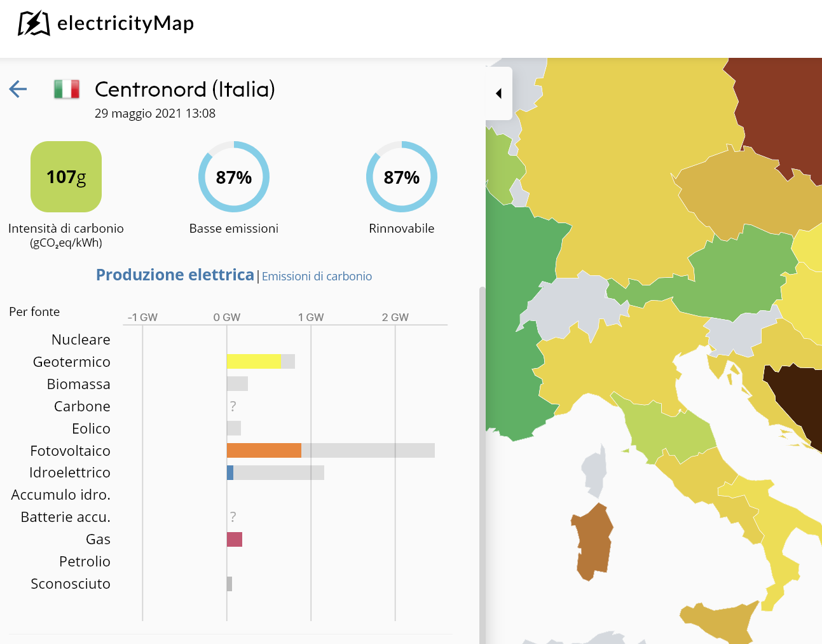Collapse the left panel with triangle arrow
The width and height of the screenshot is (822, 644).
click(499, 93)
